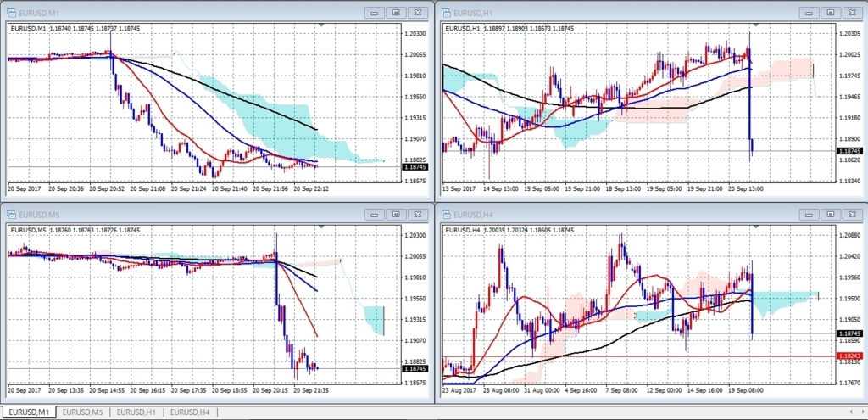
Task: Click the chart icon in EURUSD,H4 title bar
Action: [446, 215]
